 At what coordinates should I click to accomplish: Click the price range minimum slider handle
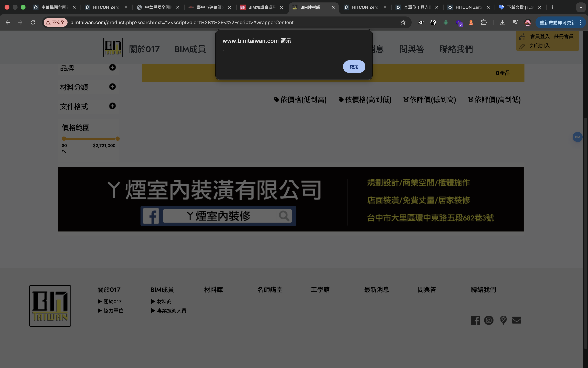(x=64, y=139)
